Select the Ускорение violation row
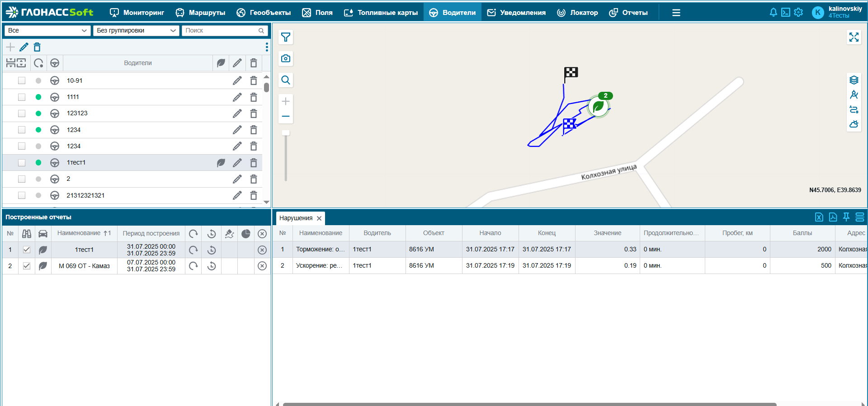 pyautogui.click(x=570, y=266)
